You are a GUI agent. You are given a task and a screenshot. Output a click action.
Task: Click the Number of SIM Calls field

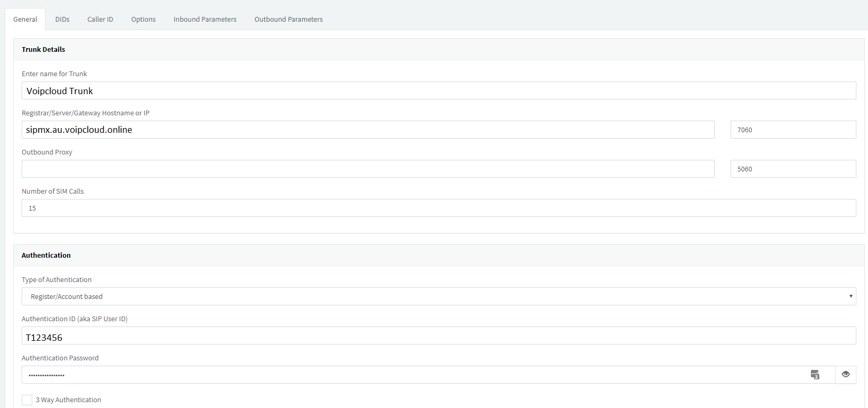(439, 208)
